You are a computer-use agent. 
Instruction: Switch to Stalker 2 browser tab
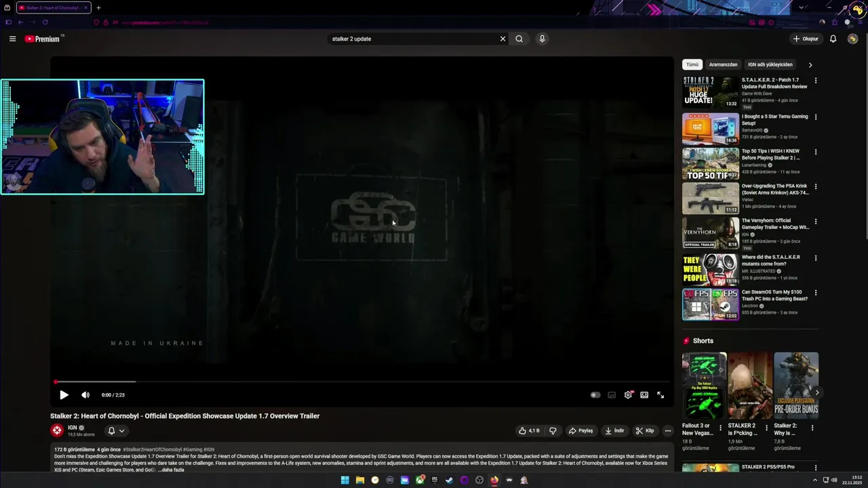[52, 7]
